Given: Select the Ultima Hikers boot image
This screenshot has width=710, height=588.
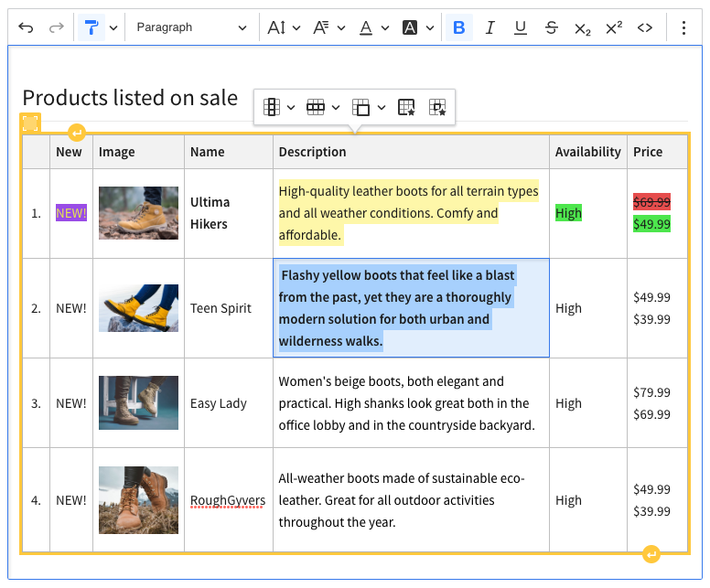Looking at the screenshot, I should tap(138, 213).
